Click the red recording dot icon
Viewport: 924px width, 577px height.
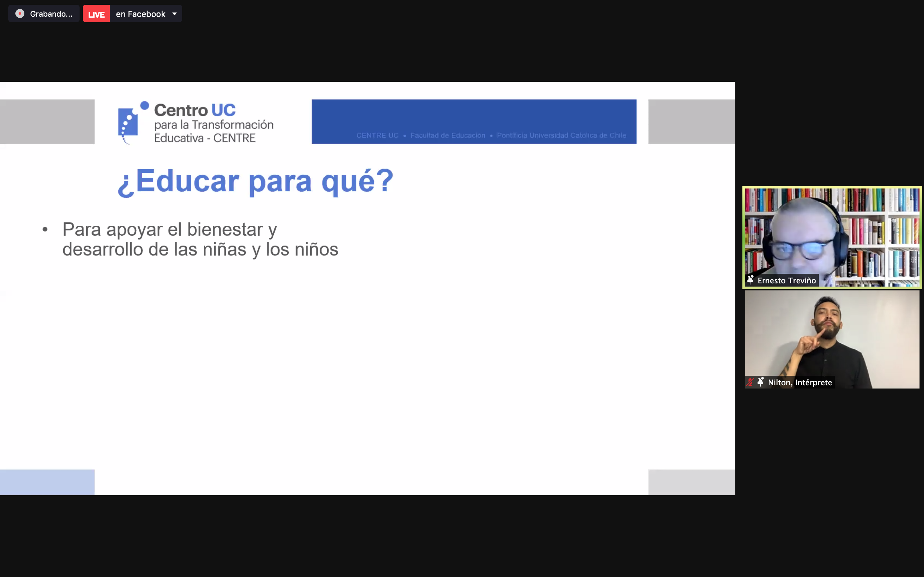[x=20, y=14]
